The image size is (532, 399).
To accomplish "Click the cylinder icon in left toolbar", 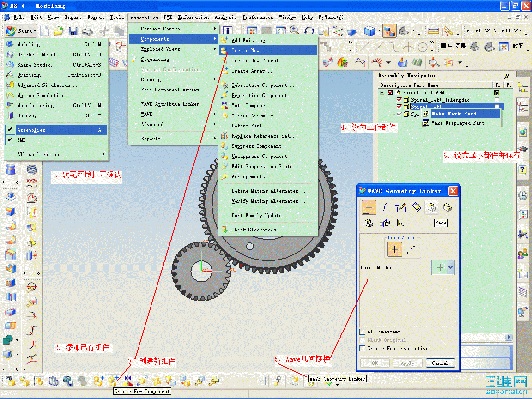I will point(11,169).
